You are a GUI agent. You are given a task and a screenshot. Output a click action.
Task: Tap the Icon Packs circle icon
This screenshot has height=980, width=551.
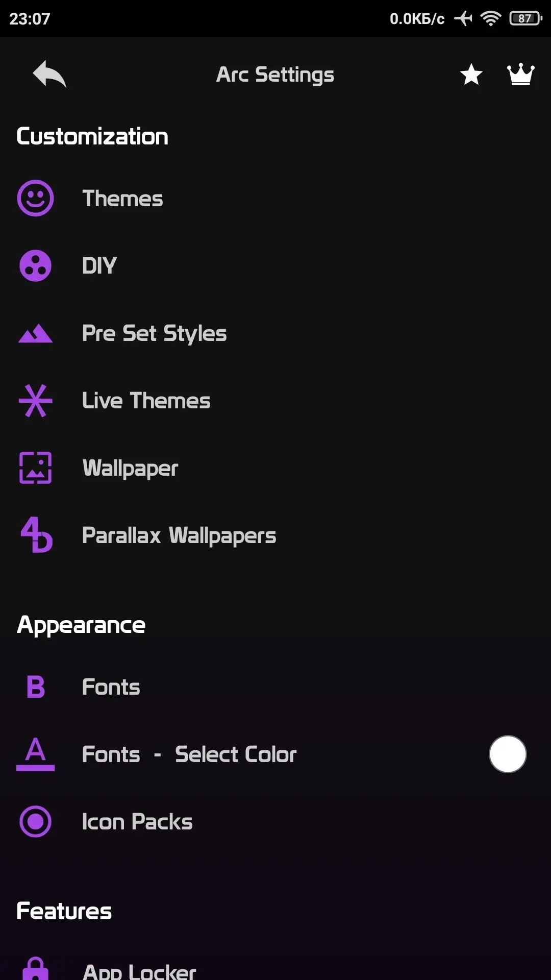(35, 821)
